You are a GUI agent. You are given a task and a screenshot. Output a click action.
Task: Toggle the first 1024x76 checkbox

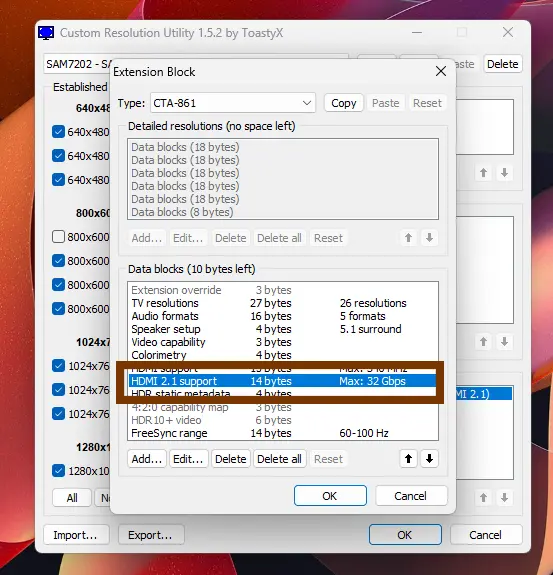pos(58,366)
